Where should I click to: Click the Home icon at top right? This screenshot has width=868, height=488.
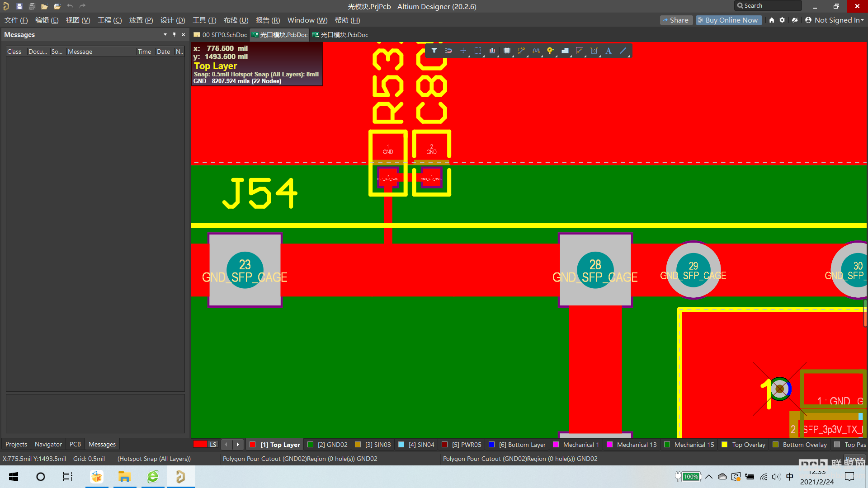click(772, 20)
